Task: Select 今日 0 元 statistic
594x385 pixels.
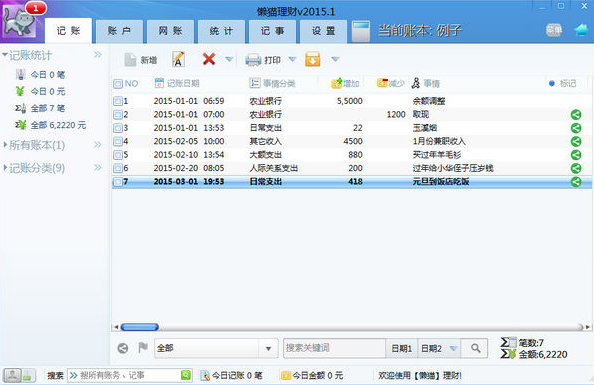Action: pos(41,91)
